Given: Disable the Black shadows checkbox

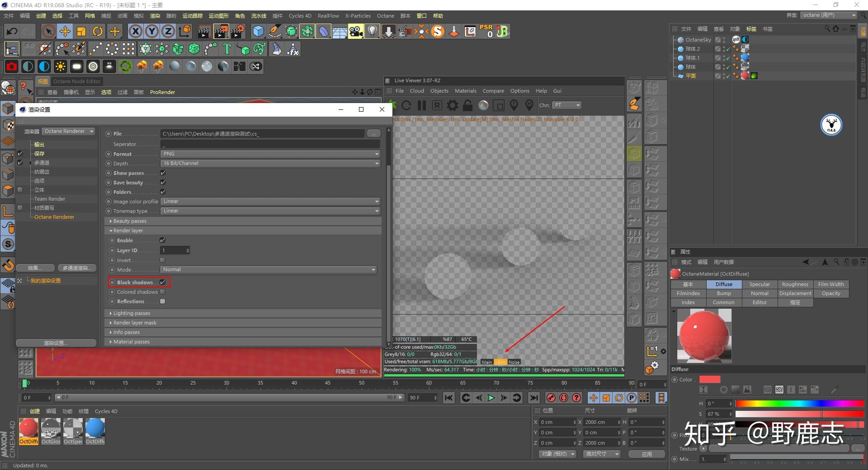Looking at the screenshot, I should coord(163,282).
